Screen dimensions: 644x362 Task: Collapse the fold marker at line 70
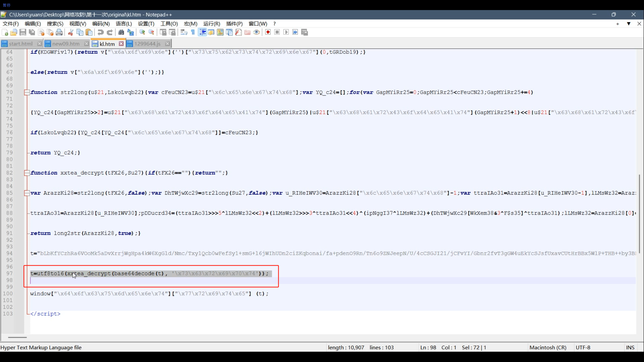pyautogui.click(x=27, y=92)
